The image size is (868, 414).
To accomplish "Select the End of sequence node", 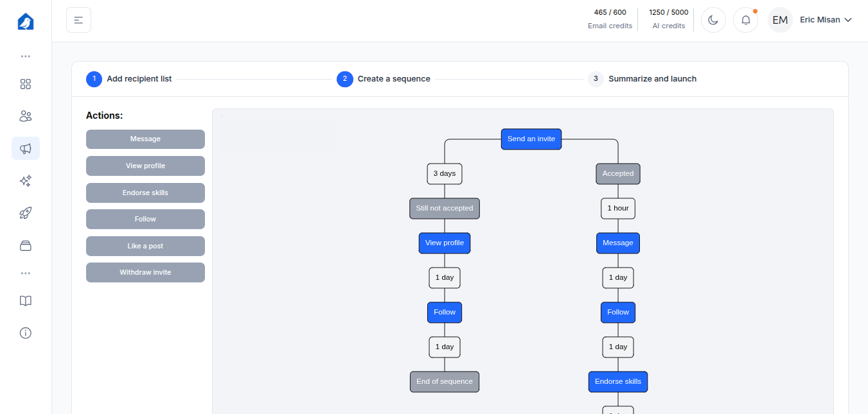I will [x=444, y=381].
